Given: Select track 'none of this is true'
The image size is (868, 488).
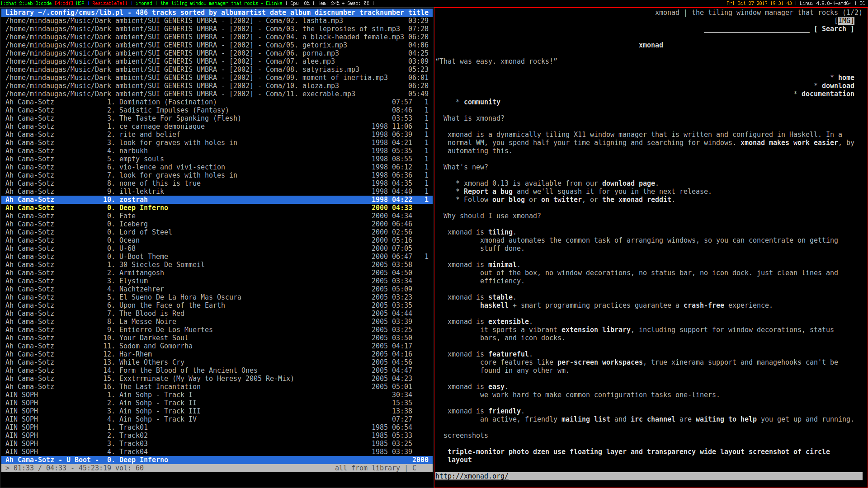Looking at the screenshot, I should tap(217, 183).
